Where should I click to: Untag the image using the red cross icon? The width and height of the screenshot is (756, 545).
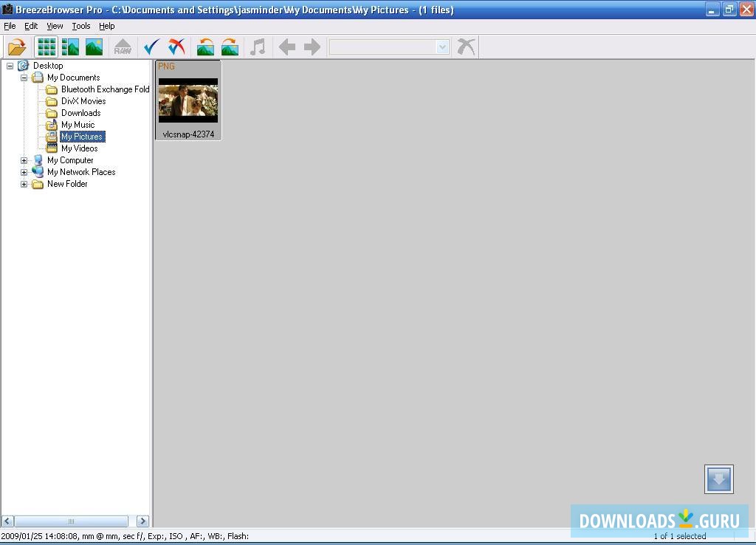[x=176, y=46]
